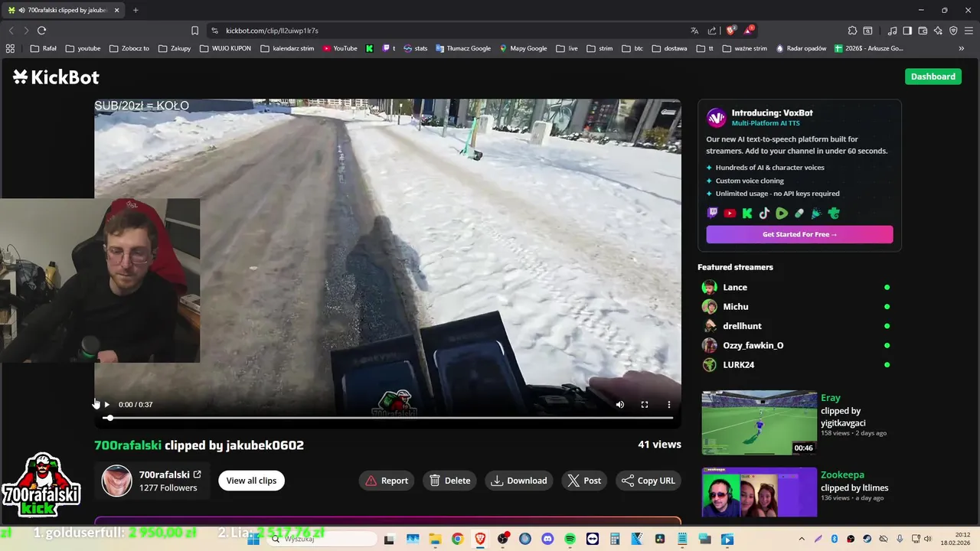Viewport: 980px width, 551px height.
Task: Open translate page icon in address bar
Action: pos(694,31)
